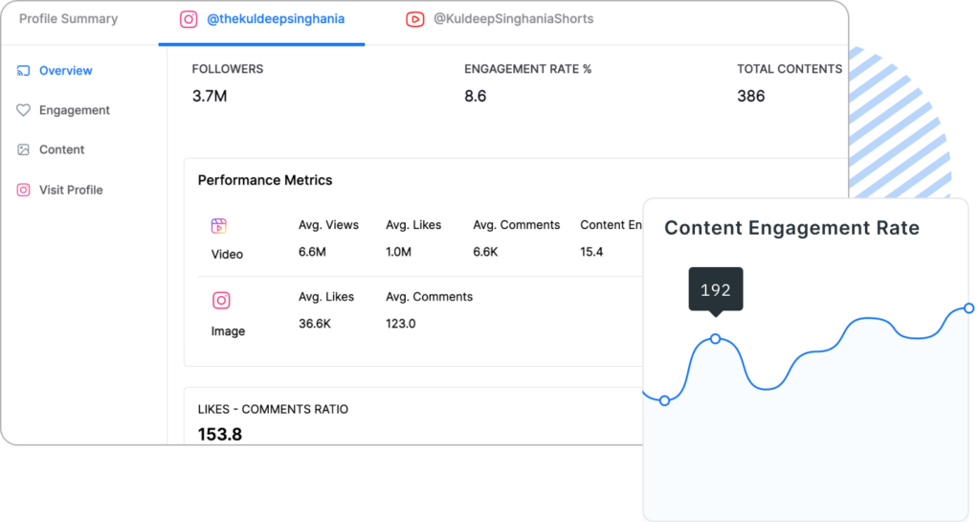The image size is (980, 522).
Task: Click the Engagement heart icon
Action: (23, 110)
